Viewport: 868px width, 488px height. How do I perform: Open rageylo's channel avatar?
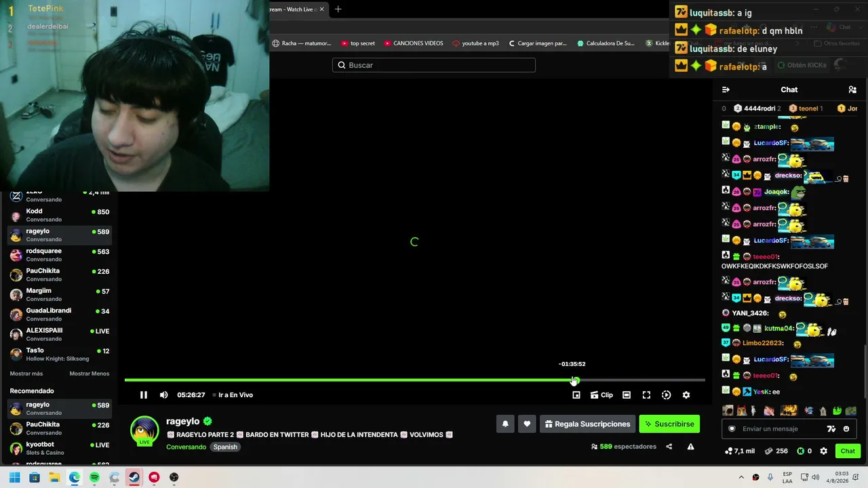coord(144,430)
